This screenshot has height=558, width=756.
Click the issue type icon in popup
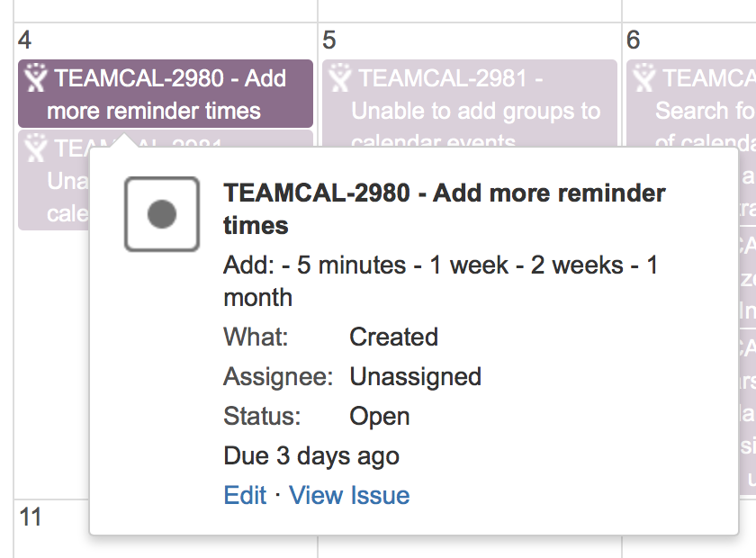pyautogui.click(x=162, y=214)
